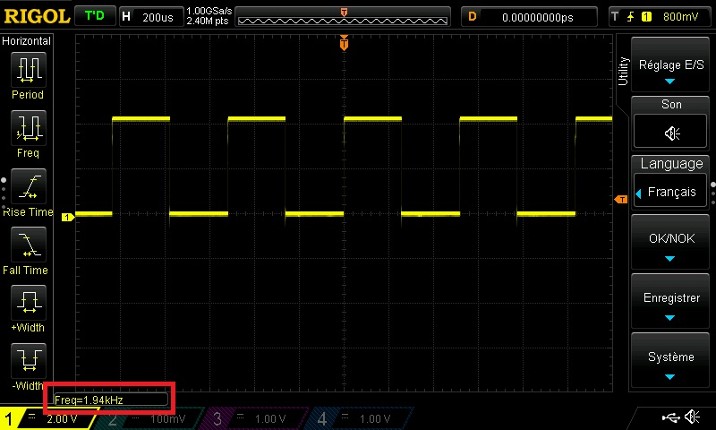Toggle the Son speaker icon

pos(670,132)
